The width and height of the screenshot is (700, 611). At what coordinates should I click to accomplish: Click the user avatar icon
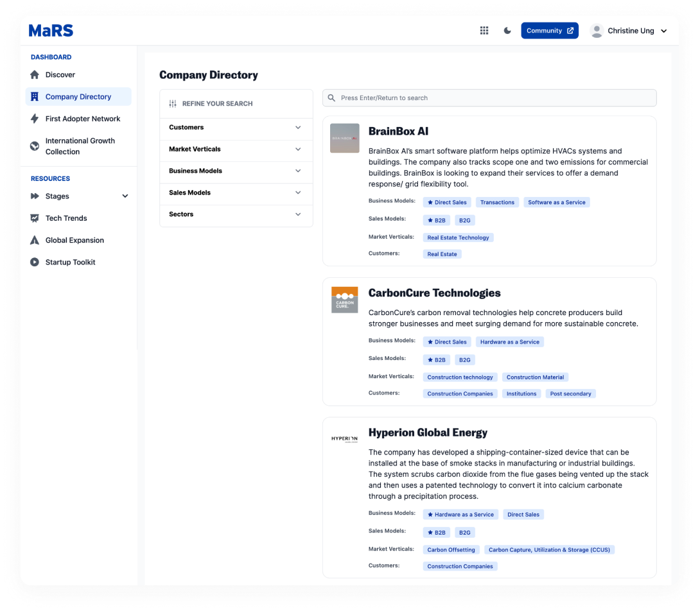pos(597,31)
